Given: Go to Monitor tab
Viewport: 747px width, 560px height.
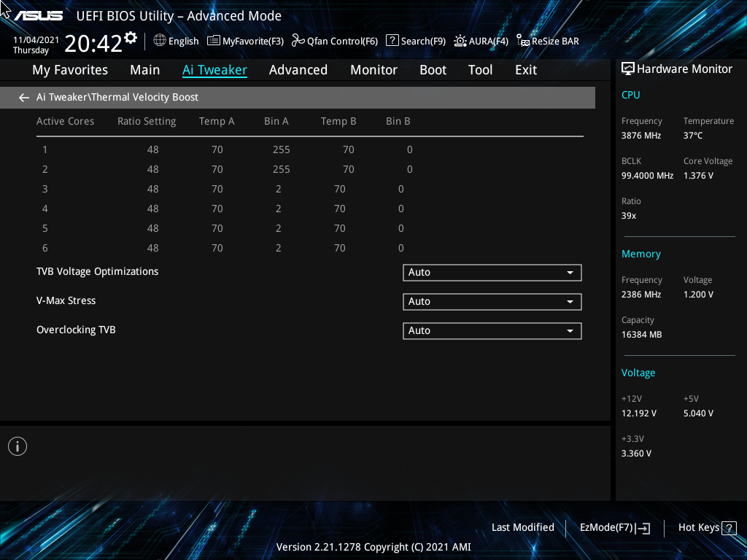Looking at the screenshot, I should [374, 70].
